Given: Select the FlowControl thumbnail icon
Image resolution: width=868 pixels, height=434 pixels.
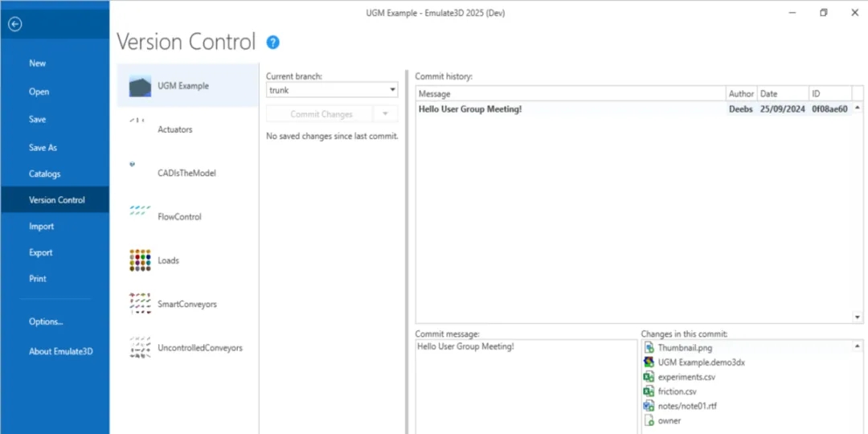Looking at the screenshot, I should [140, 211].
